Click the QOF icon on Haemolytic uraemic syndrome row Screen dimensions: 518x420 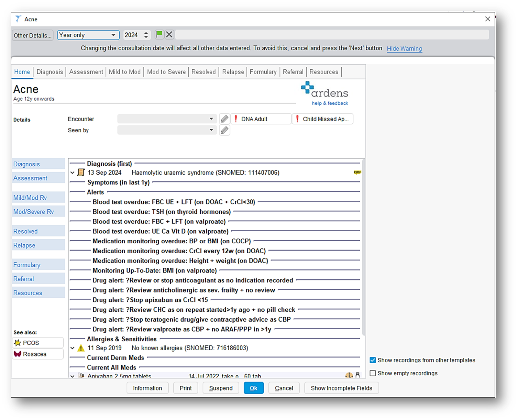pyautogui.click(x=357, y=172)
